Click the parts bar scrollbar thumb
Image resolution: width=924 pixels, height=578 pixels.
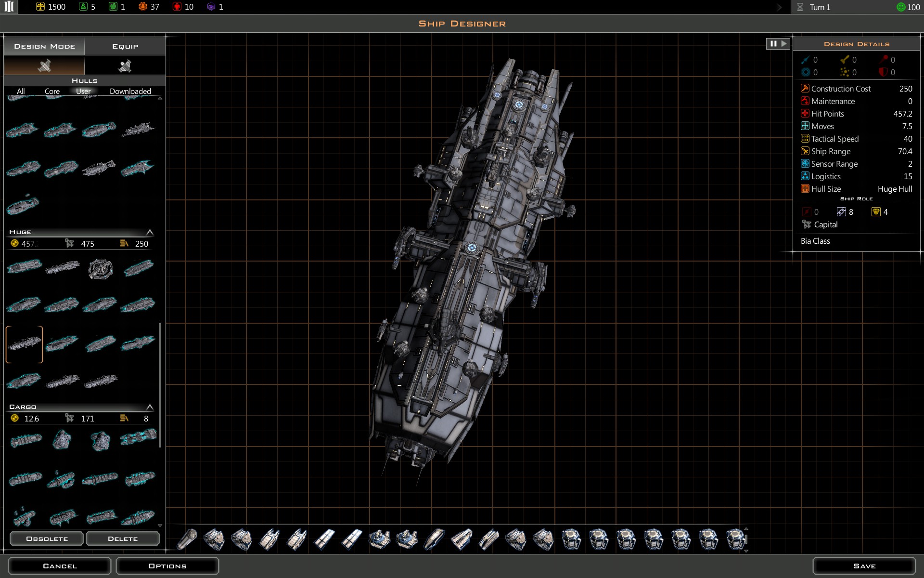(x=746, y=539)
